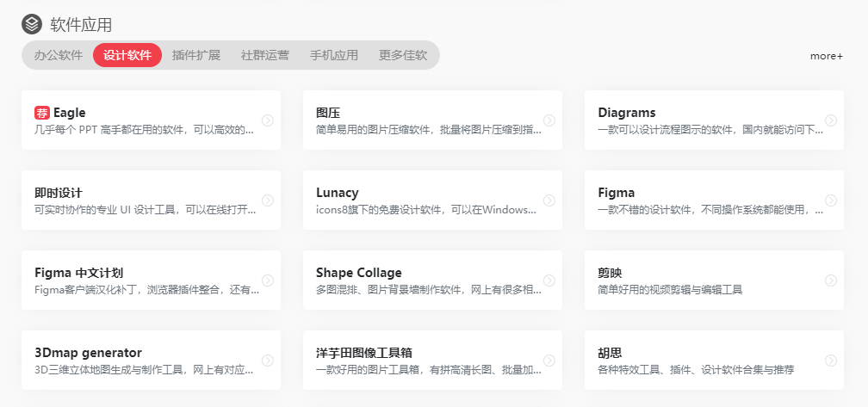Open the Eagle title link
The image size is (868, 407).
point(69,113)
